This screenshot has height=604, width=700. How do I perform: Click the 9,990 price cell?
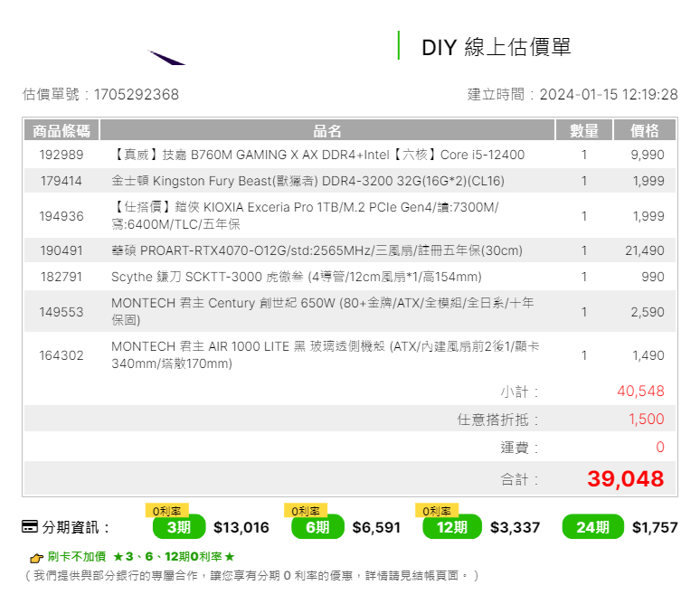pos(648,155)
